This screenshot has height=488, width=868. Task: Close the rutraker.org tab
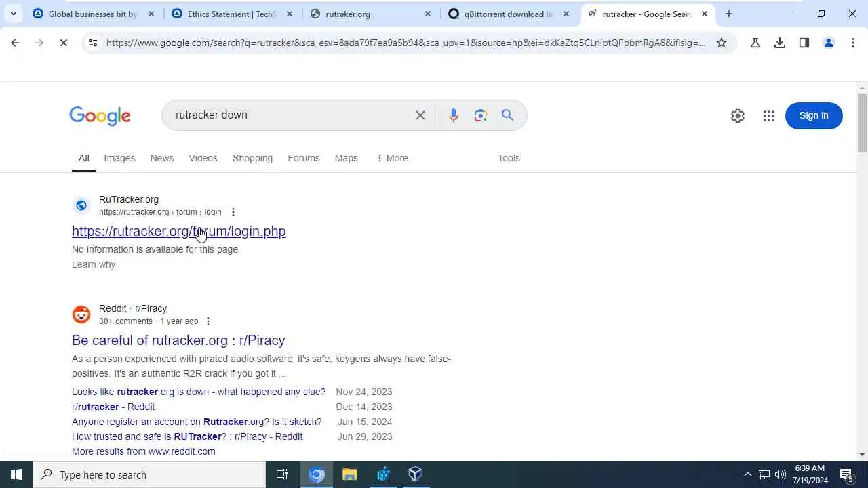coord(428,14)
